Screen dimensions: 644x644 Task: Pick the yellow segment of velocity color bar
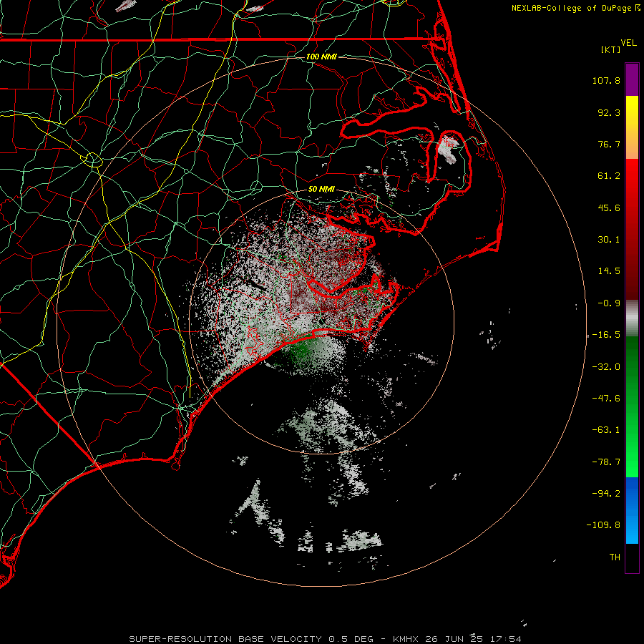632,107
